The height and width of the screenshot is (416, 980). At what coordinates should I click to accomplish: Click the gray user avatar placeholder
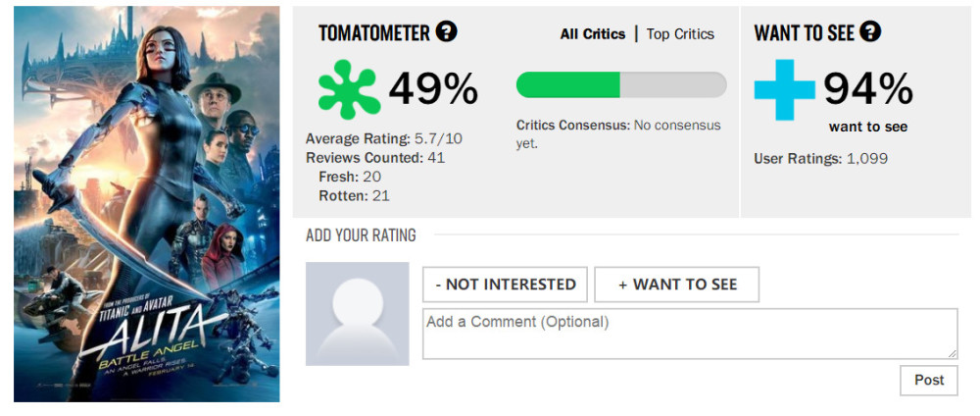coord(357,314)
